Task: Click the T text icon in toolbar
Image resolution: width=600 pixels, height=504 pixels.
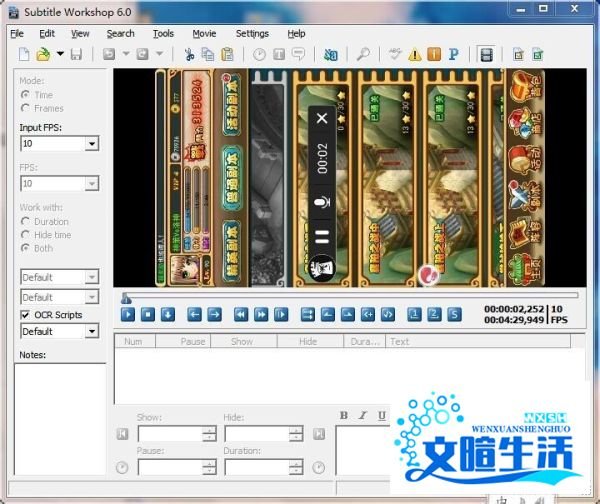Action: 279,54
